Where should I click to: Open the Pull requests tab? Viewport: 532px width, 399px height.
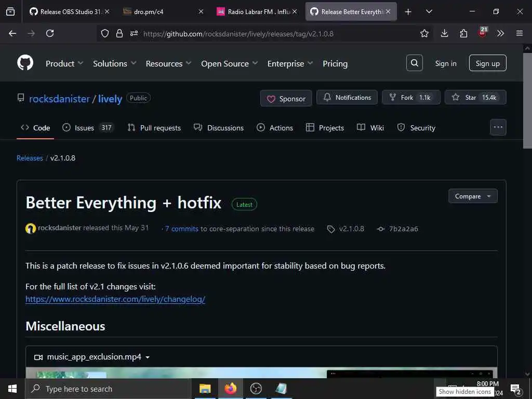[x=154, y=128]
